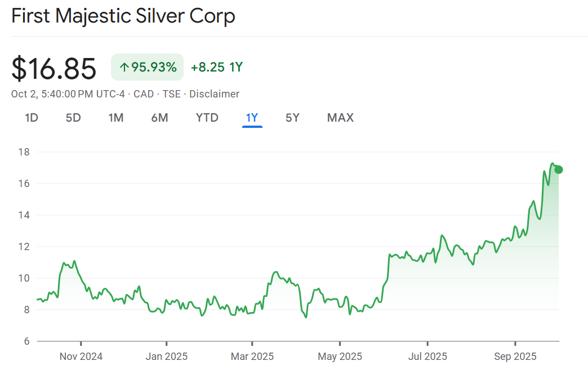Screen dimensions: 588x374
Task: Click the up arrow in percentage badge
Action: (x=124, y=68)
